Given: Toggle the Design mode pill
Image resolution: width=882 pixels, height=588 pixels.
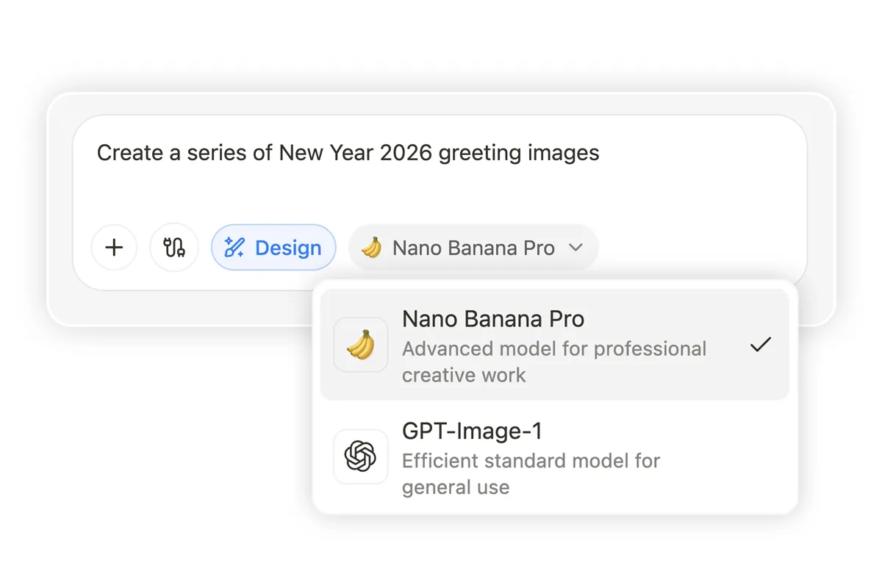Looking at the screenshot, I should pos(273,248).
